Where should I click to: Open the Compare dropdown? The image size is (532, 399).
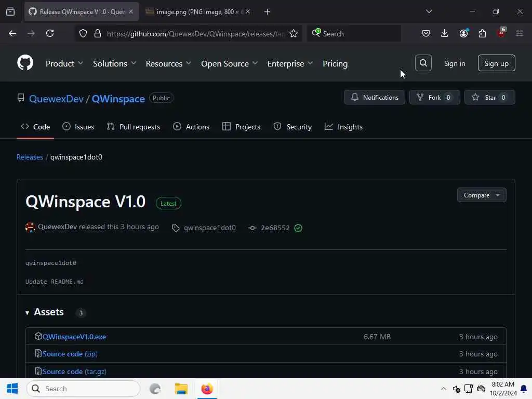point(482,195)
